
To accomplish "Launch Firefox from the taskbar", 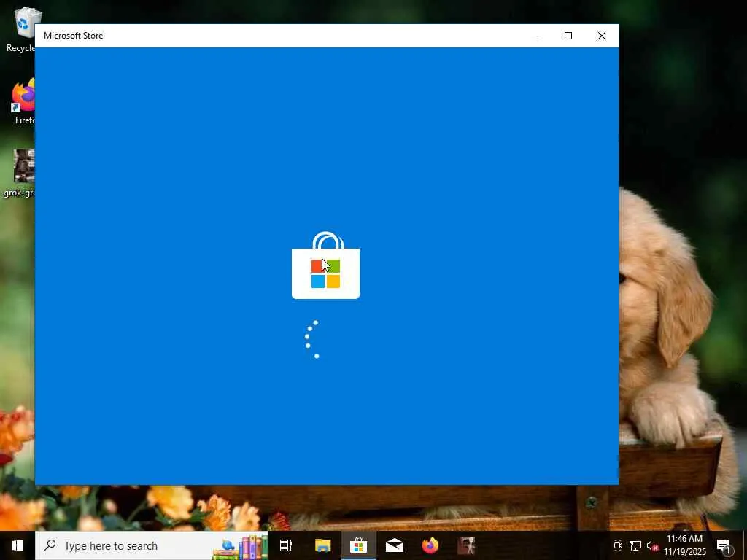I will coord(430,545).
